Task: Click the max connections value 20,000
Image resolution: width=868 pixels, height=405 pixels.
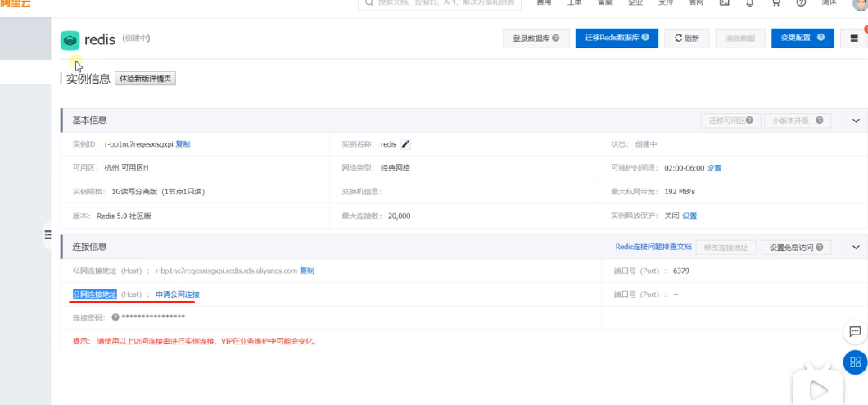Action: pyautogui.click(x=399, y=216)
